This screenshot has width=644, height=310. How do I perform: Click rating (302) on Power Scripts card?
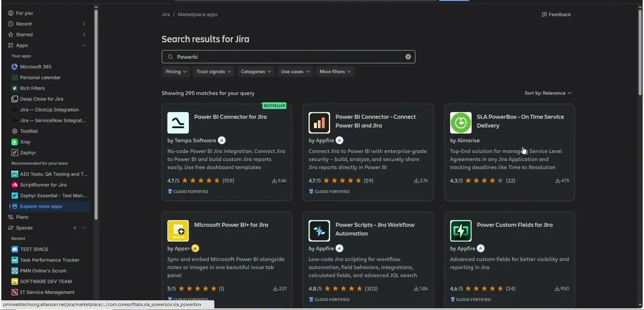(371, 289)
